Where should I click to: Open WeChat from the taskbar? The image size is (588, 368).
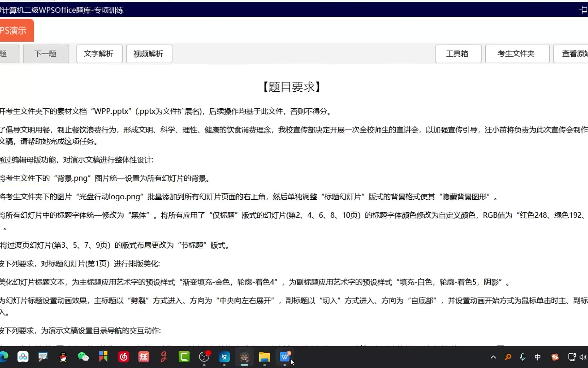coord(83,357)
